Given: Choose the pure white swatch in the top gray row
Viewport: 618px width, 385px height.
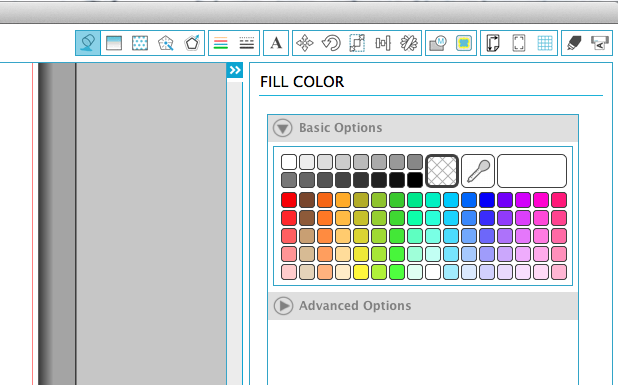Looking at the screenshot, I should tap(289, 162).
